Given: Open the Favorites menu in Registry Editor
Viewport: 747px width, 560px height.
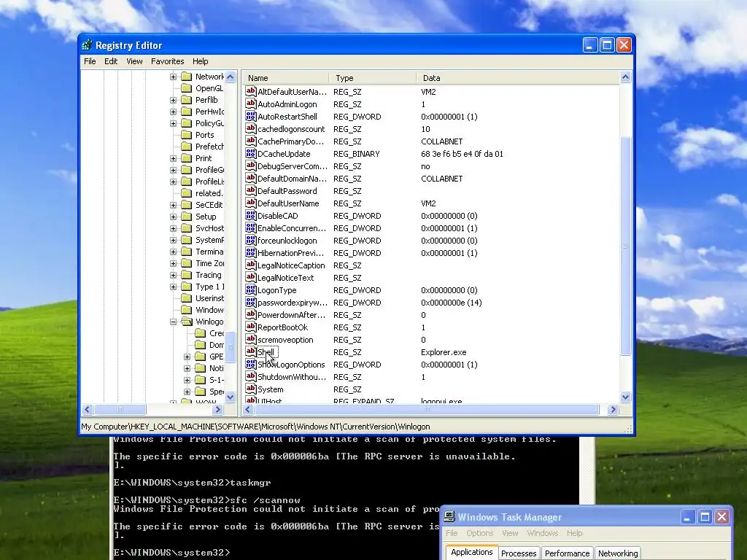Looking at the screenshot, I should pyautogui.click(x=167, y=61).
